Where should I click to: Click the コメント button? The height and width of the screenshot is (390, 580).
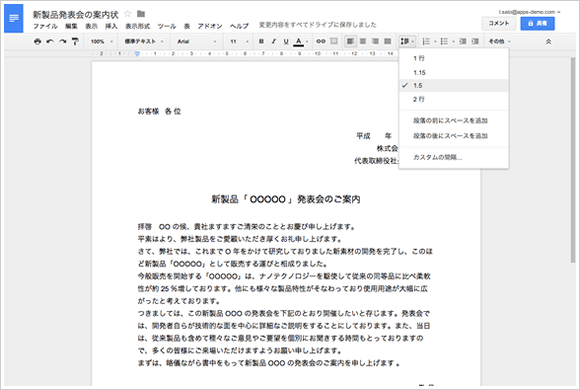pyautogui.click(x=499, y=23)
